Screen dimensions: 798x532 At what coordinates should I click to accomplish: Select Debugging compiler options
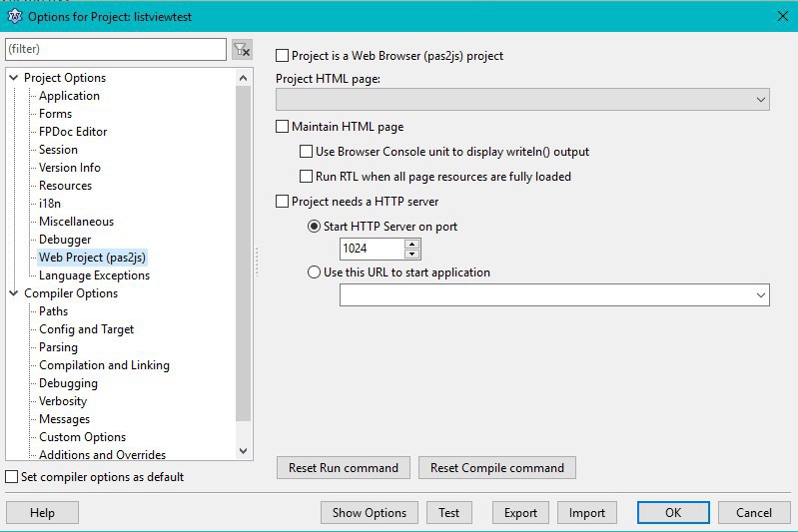click(x=68, y=383)
